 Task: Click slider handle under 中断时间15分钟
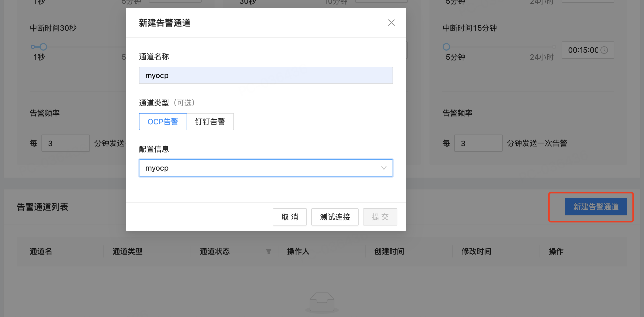[x=446, y=47]
